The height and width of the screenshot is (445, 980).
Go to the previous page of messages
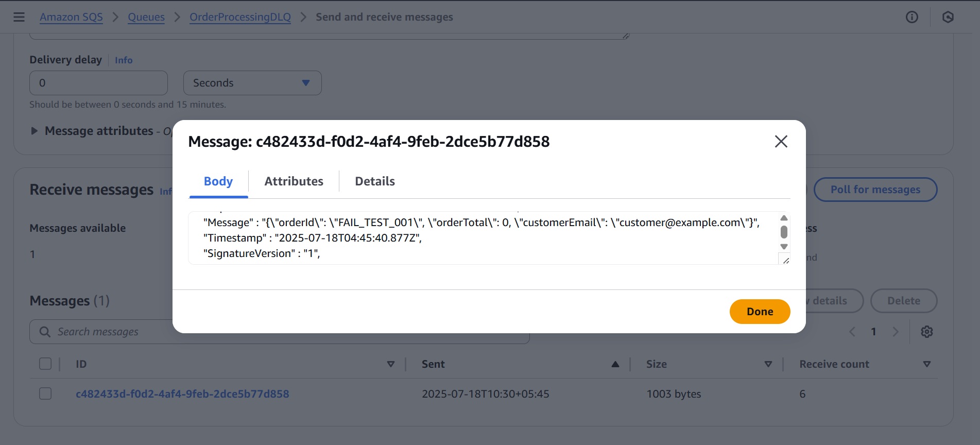[852, 331]
